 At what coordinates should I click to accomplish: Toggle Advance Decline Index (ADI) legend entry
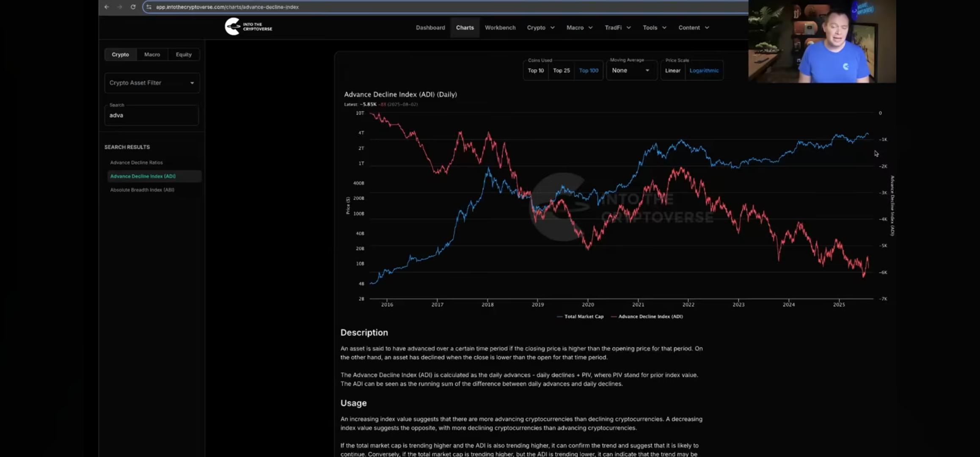pyautogui.click(x=647, y=317)
